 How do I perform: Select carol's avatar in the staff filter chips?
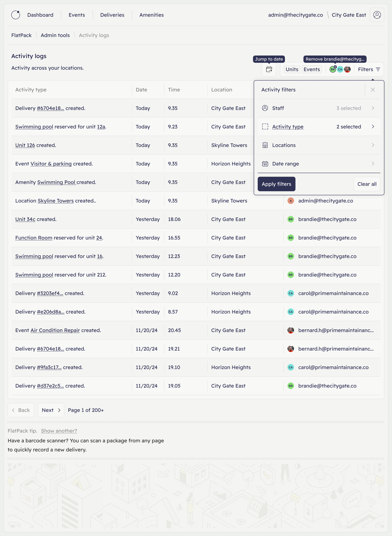click(340, 69)
